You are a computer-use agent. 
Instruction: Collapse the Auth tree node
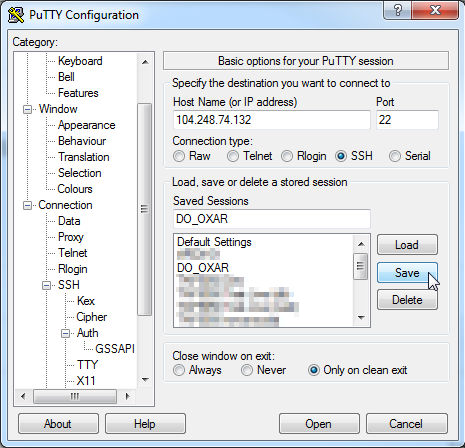click(x=66, y=333)
